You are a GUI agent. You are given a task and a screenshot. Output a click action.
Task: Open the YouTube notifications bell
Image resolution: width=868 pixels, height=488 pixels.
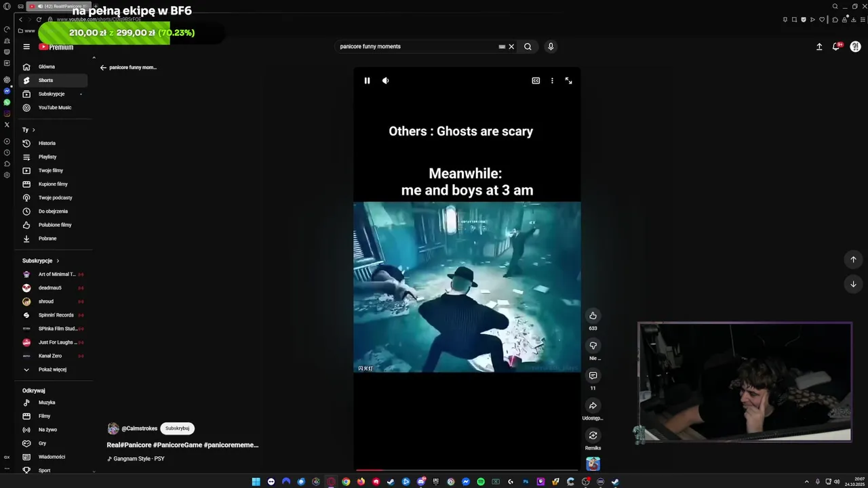(x=836, y=47)
